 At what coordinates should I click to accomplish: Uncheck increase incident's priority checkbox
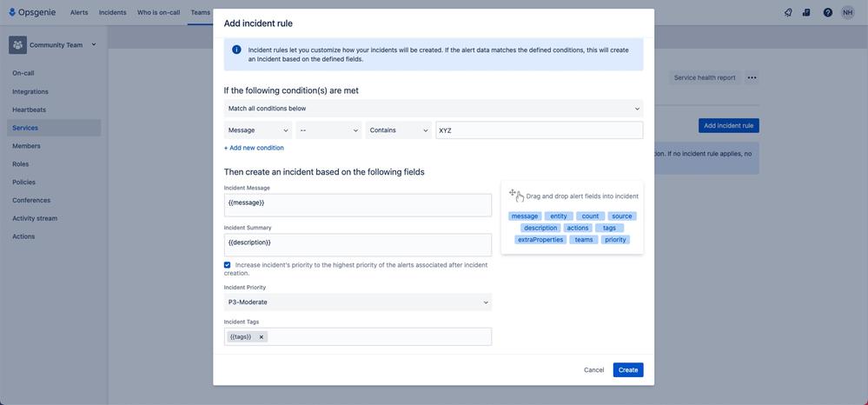tap(227, 265)
